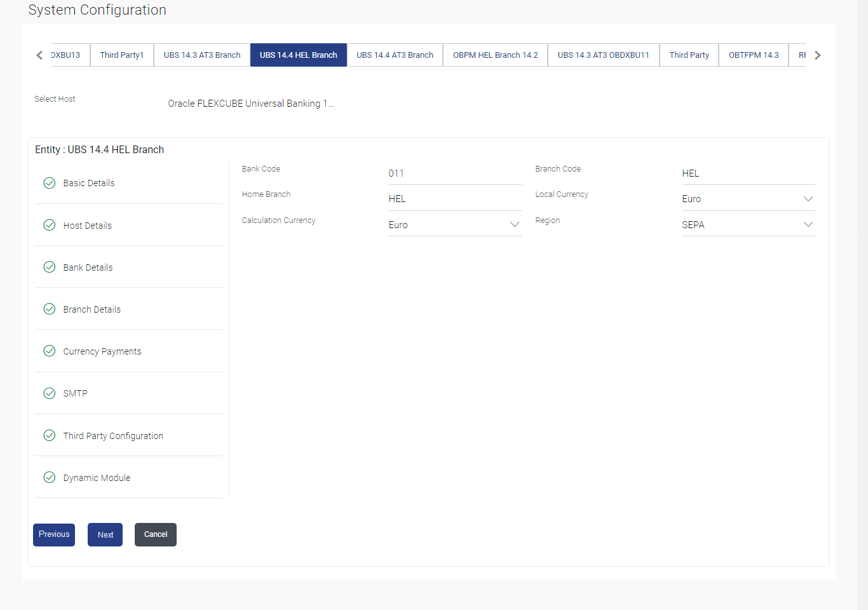Go back with the Previous button
This screenshot has width=868, height=610.
[x=54, y=534]
